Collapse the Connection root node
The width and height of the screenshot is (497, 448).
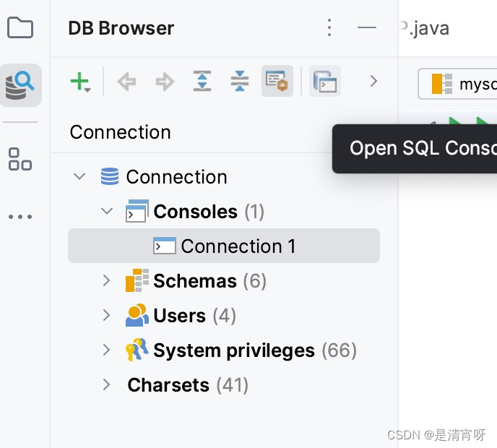(x=79, y=176)
